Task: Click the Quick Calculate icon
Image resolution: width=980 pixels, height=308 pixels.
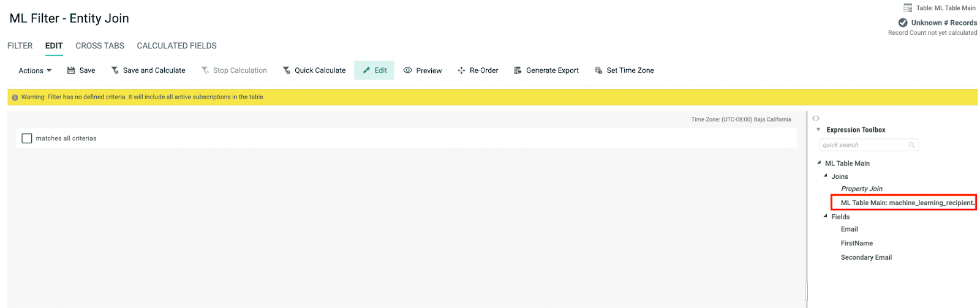Action: (x=286, y=70)
